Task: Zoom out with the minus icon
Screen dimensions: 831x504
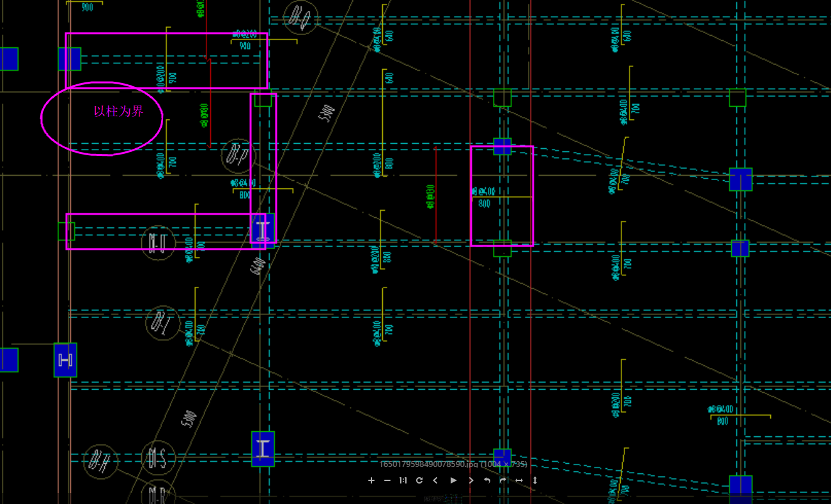Action: [387, 480]
